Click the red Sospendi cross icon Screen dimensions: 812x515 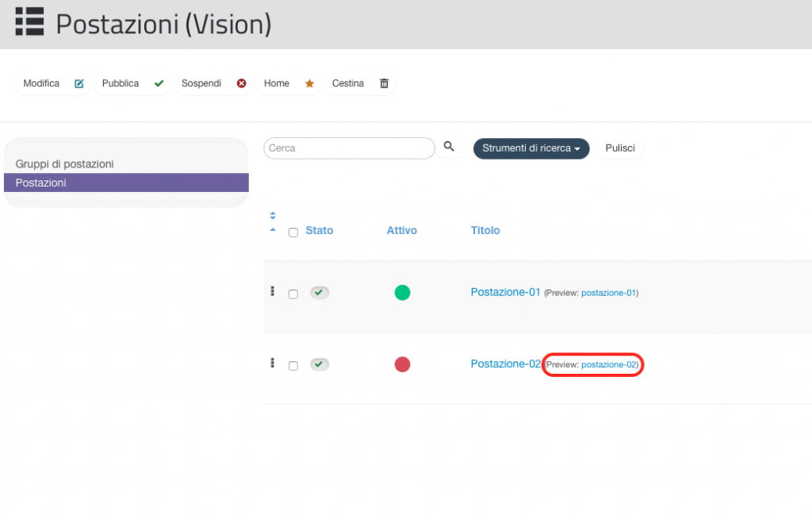tap(241, 83)
